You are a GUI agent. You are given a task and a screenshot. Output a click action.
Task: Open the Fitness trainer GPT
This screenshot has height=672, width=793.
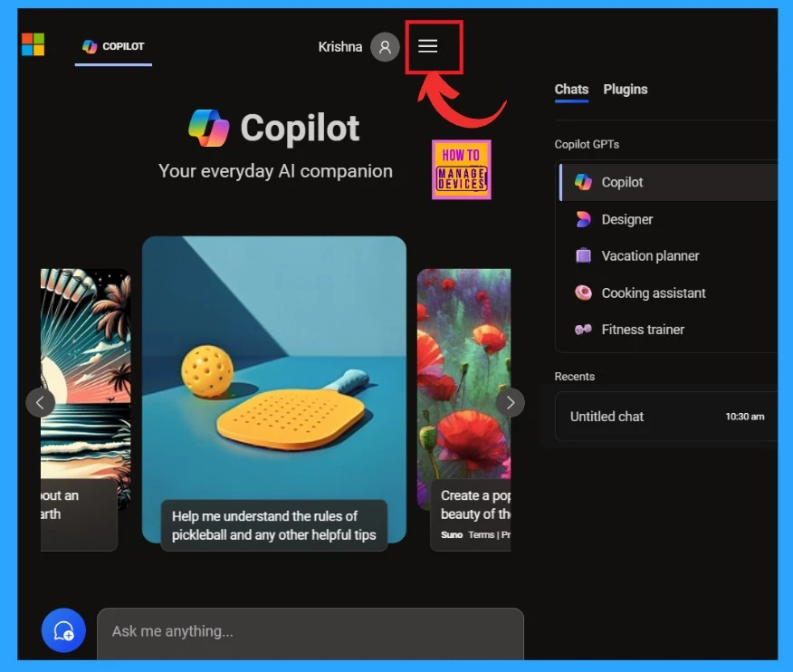coord(667,330)
